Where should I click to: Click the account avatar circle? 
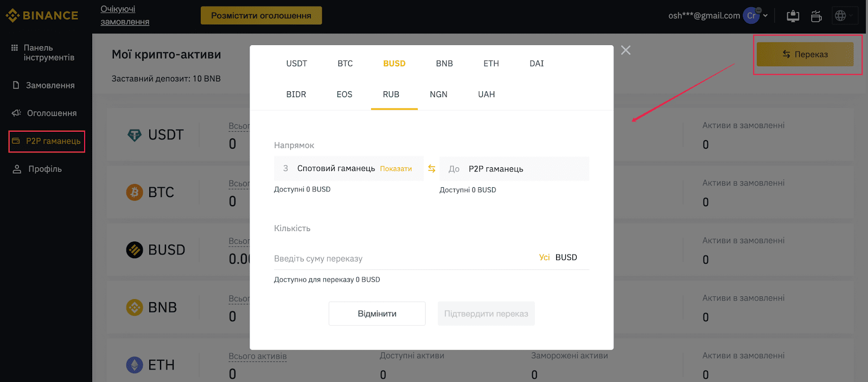pyautogui.click(x=751, y=16)
